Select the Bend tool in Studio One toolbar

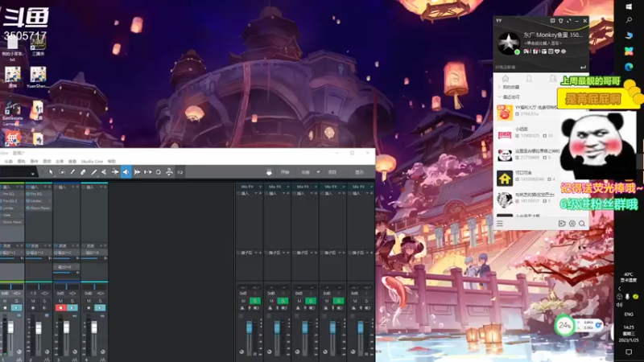(115, 172)
